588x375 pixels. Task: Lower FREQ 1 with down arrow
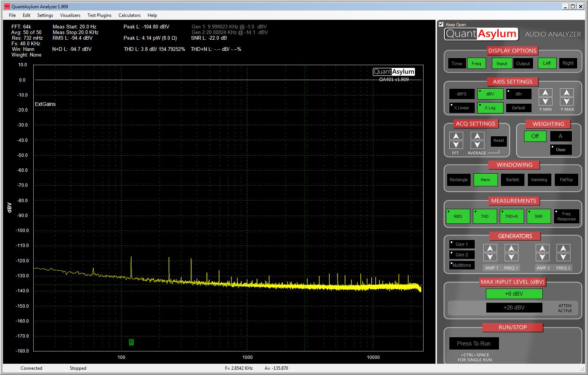[511, 257]
